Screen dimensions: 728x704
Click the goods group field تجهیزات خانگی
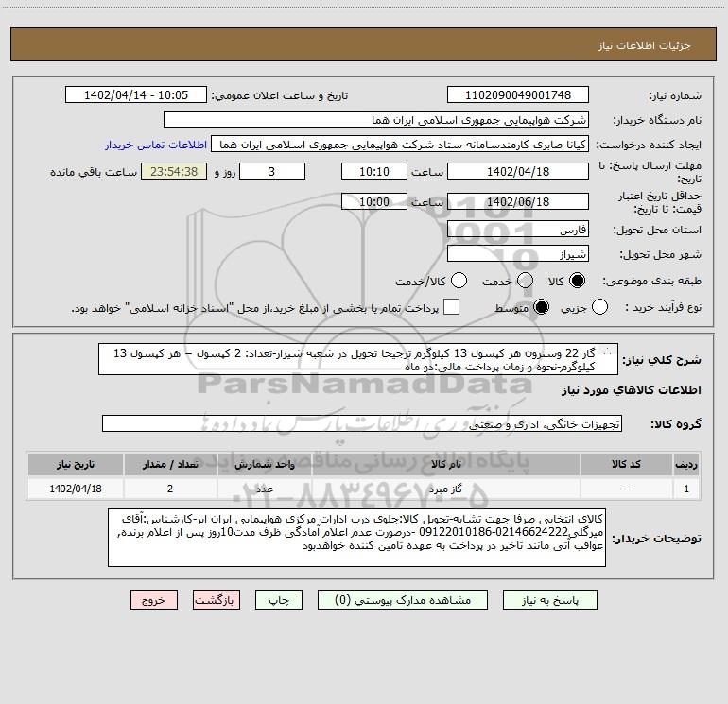[x=362, y=423]
